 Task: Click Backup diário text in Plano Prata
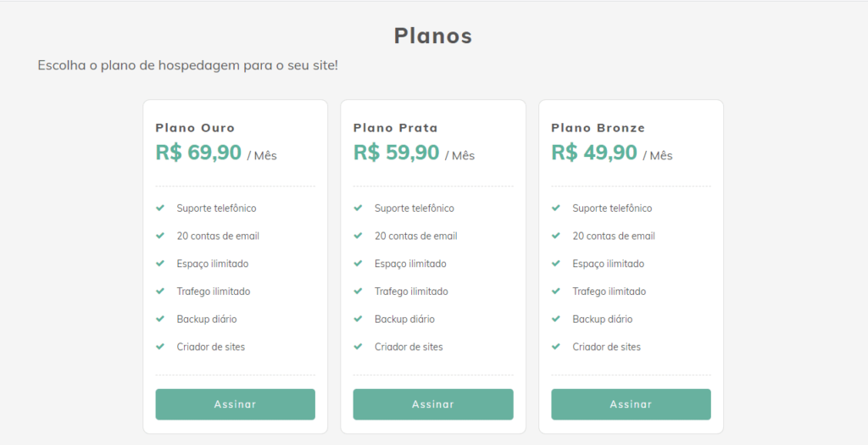(x=404, y=319)
